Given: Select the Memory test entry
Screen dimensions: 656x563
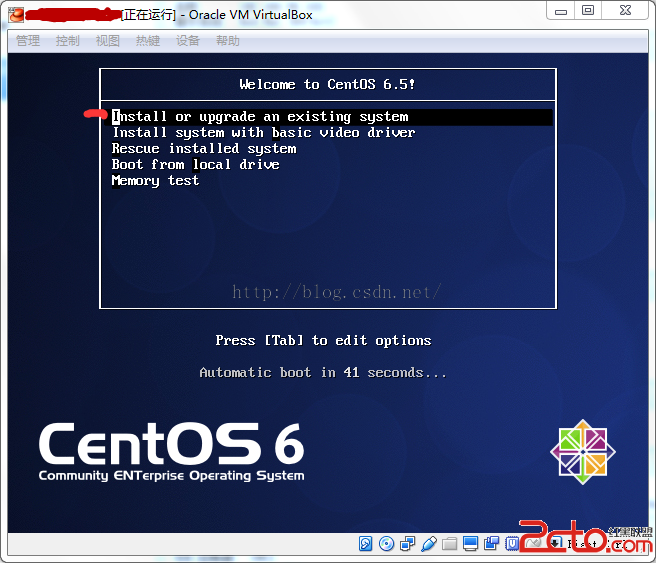Looking at the screenshot, I should (155, 180).
